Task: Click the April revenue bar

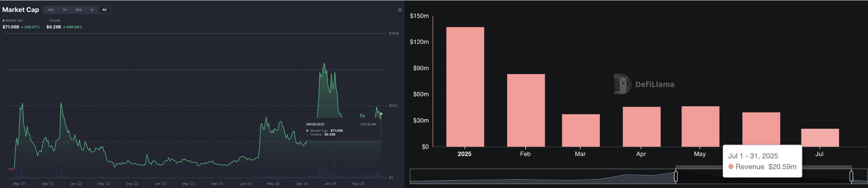Action: 642,127
